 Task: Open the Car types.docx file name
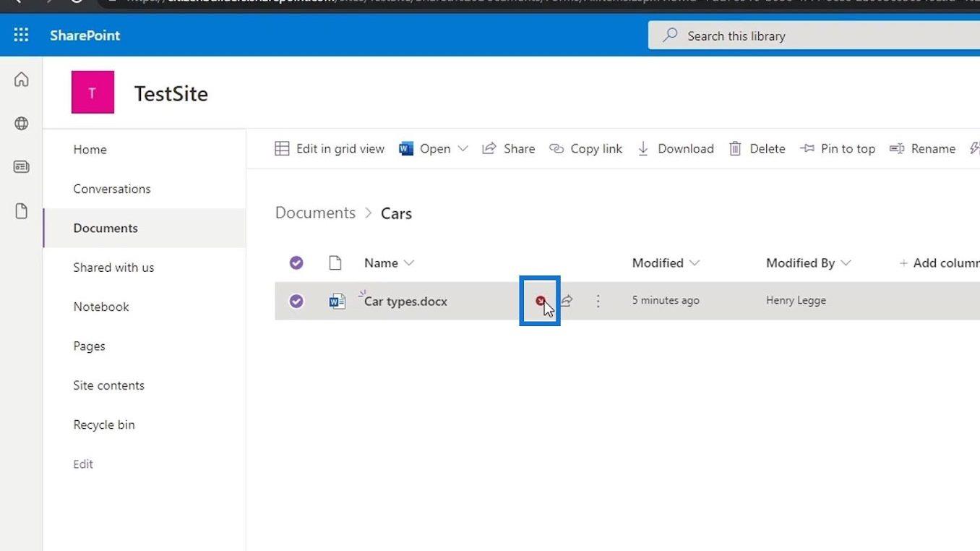click(x=405, y=301)
